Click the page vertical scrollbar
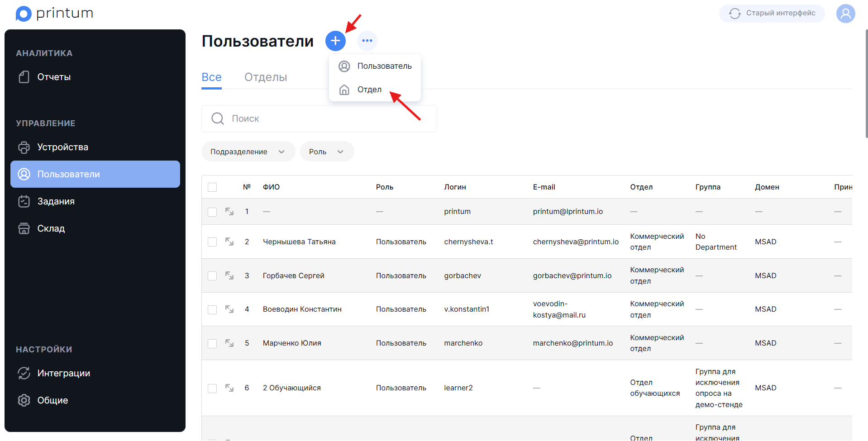The image size is (868, 441). point(866,84)
